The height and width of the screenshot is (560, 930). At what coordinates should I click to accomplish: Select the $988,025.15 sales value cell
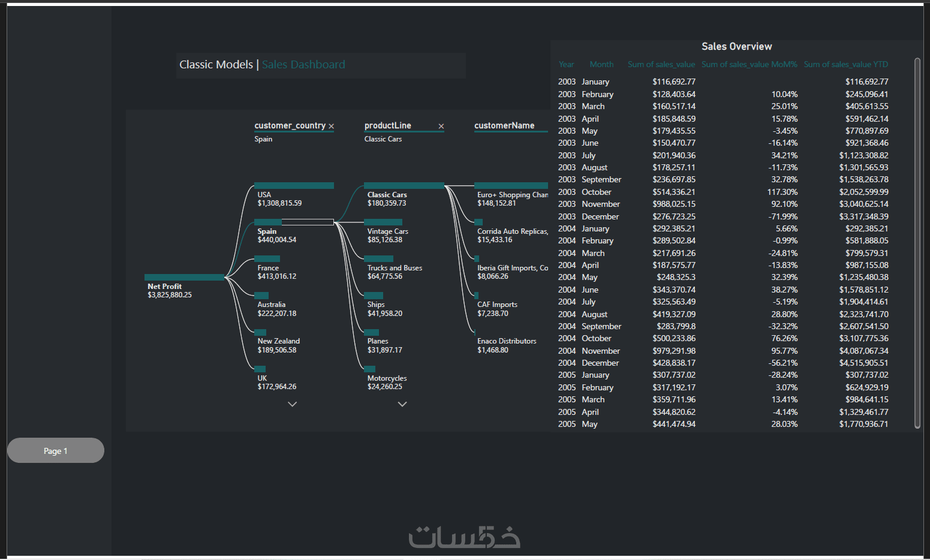tap(674, 204)
